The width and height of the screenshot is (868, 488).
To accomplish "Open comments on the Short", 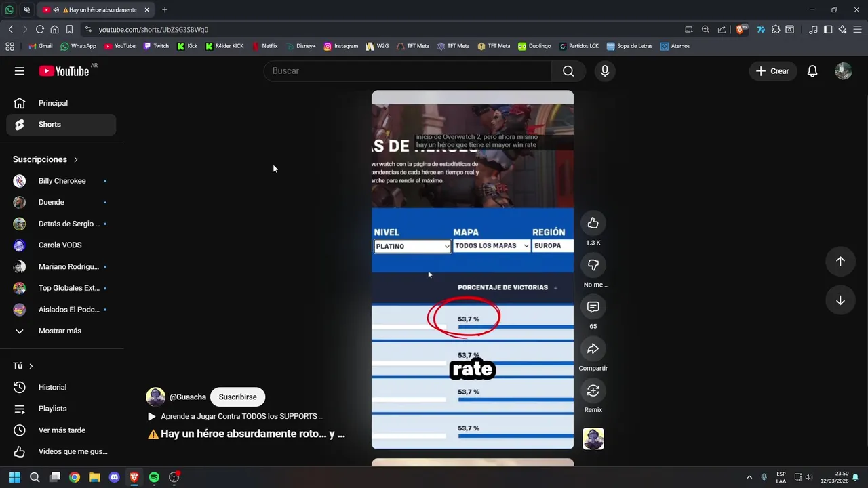I will pos(593,307).
